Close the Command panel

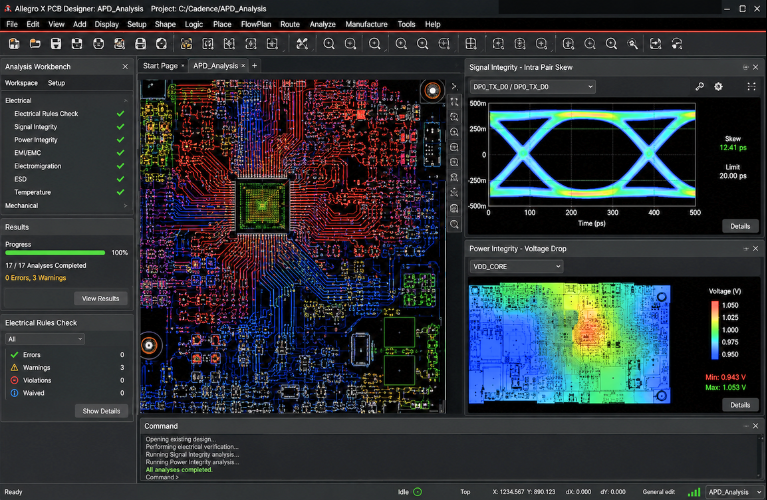tap(755, 426)
